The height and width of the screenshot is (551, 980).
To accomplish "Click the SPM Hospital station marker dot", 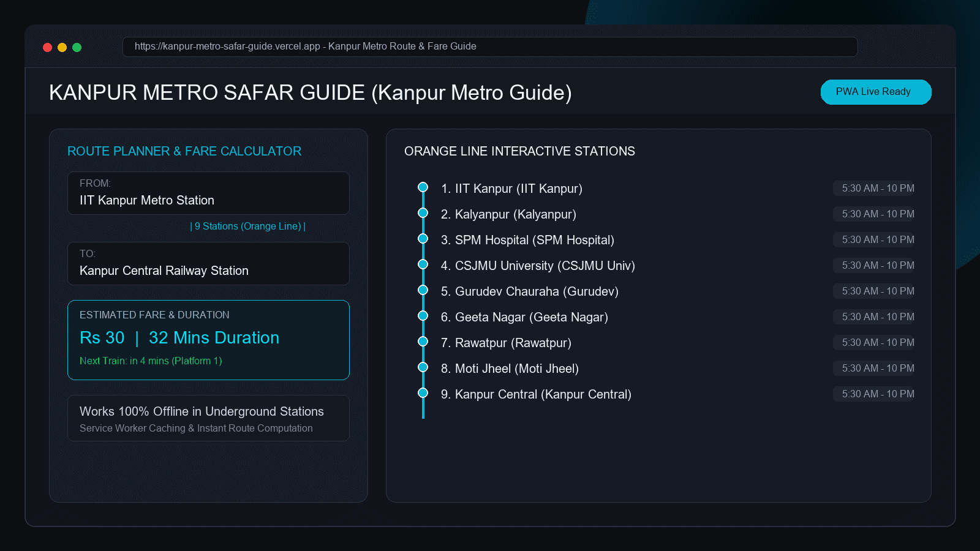I will click(423, 239).
